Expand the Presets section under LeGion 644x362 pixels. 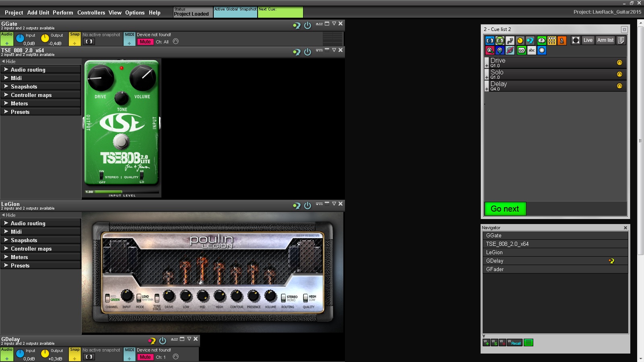[20, 265]
